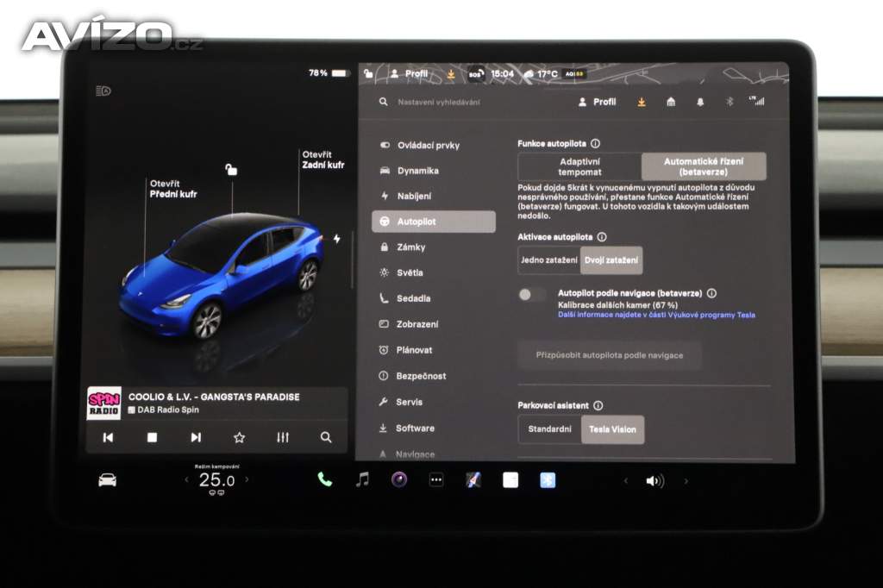Image resolution: width=883 pixels, height=588 pixels.
Task: Open the audio equalizer settings
Action: [x=283, y=437]
